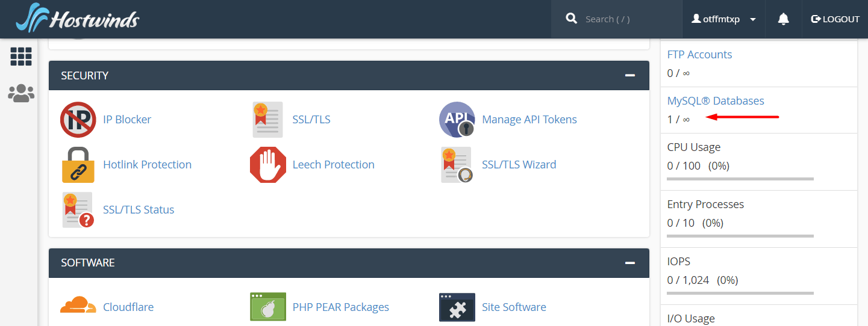868x326 pixels.
Task: Expand the otffmtxp user dropdown
Action: tap(724, 19)
